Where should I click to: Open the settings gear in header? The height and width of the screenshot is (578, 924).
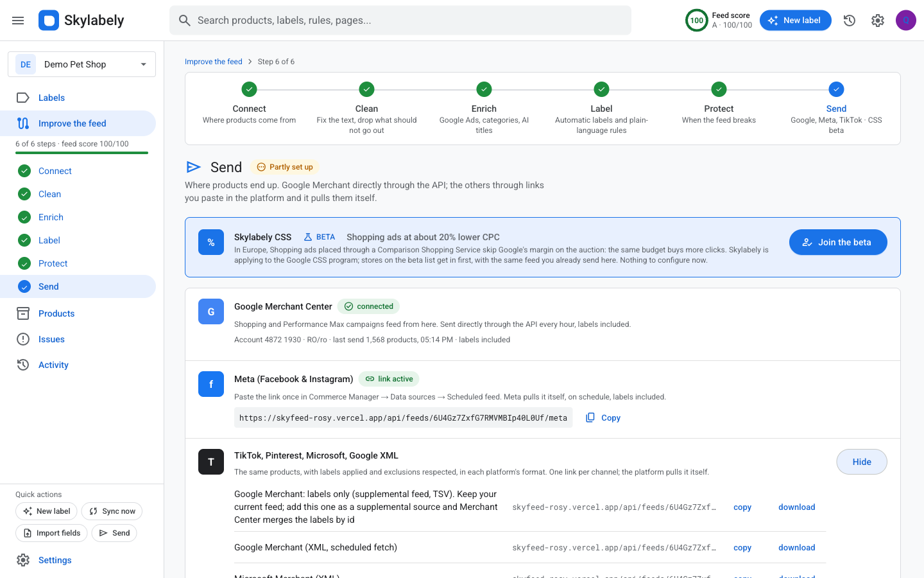click(x=878, y=21)
